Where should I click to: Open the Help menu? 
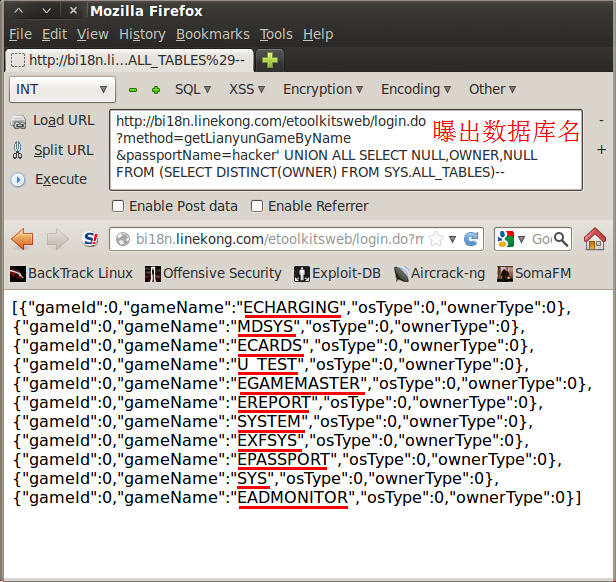pyautogui.click(x=318, y=34)
